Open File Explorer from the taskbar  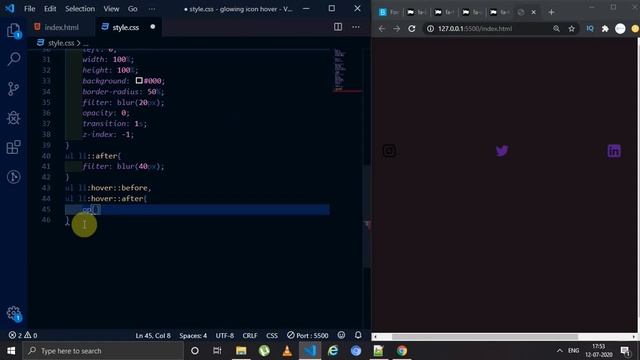coord(241,351)
